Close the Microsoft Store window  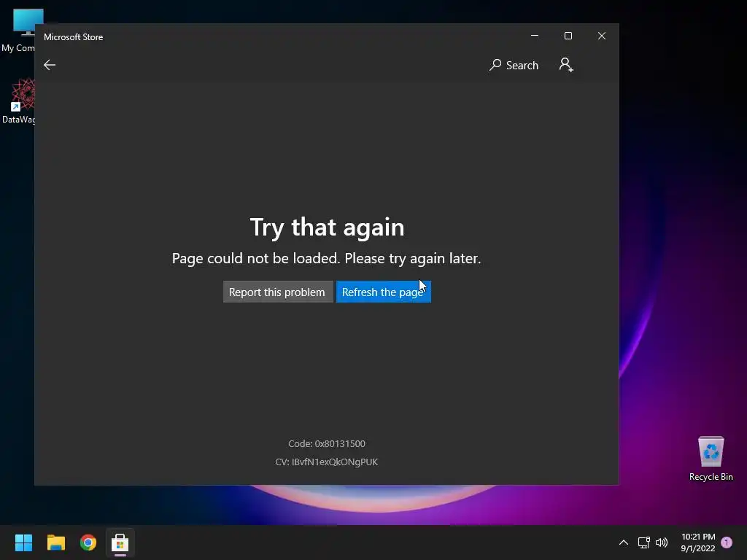[602, 36]
